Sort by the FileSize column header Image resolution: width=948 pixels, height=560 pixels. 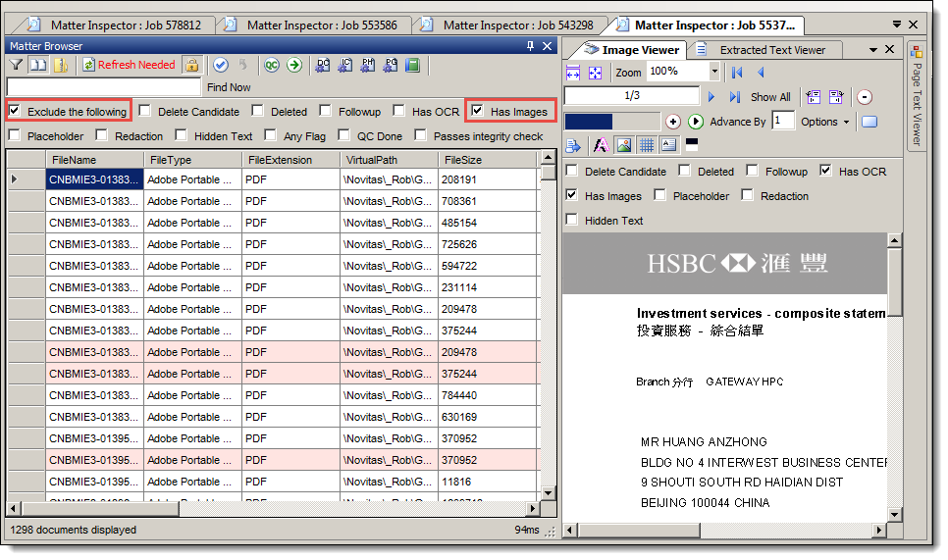[x=488, y=160]
